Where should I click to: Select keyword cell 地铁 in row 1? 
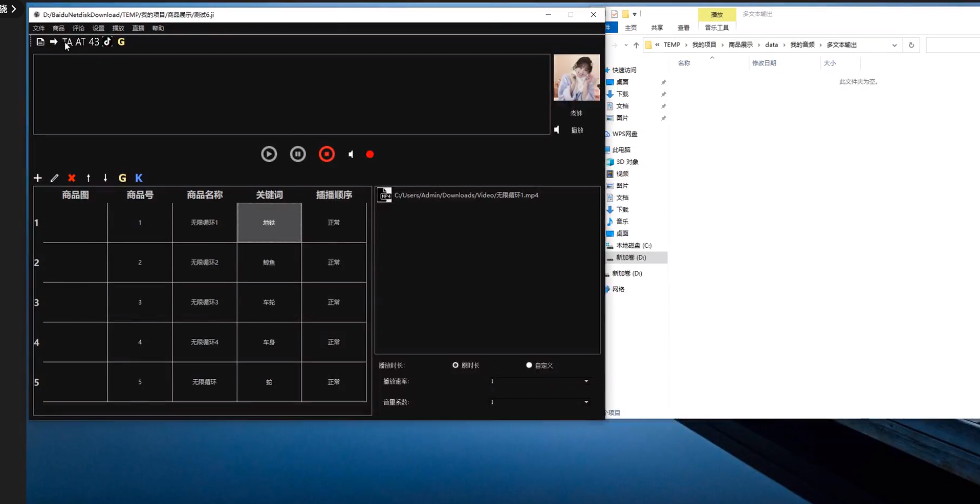click(x=269, y=223)
